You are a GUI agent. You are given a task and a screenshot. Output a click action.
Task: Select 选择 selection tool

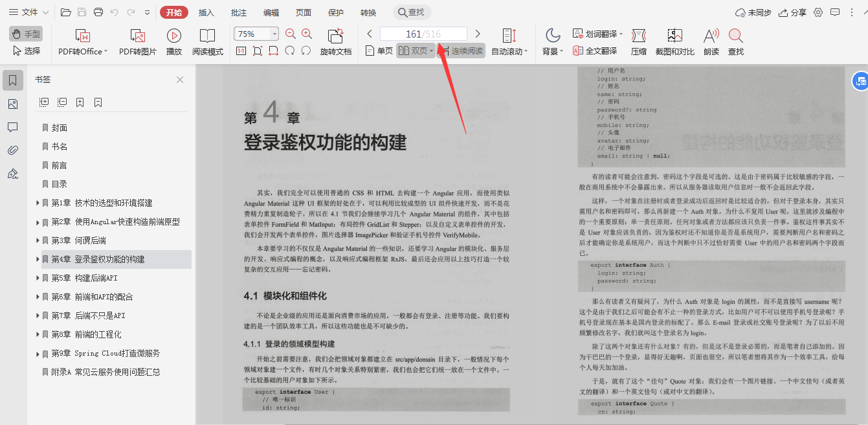(x=27, y=51)
